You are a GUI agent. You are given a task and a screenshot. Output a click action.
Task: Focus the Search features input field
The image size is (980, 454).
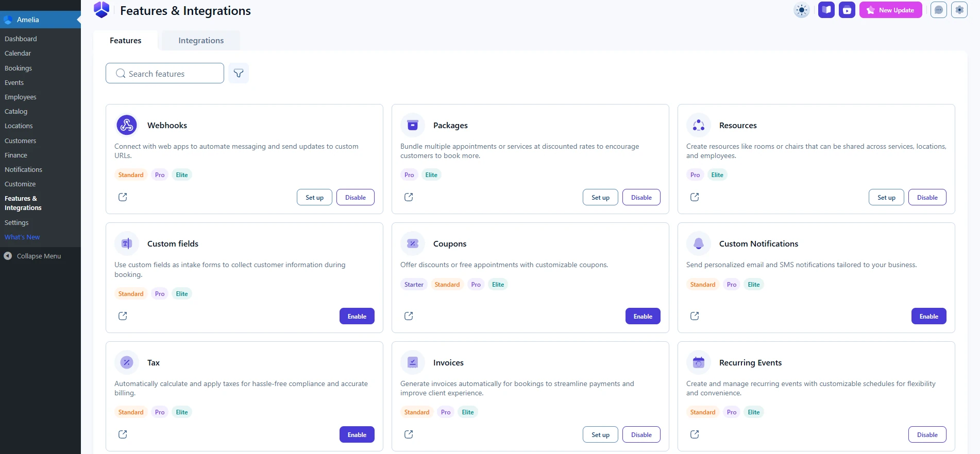[x=170, y=74]
